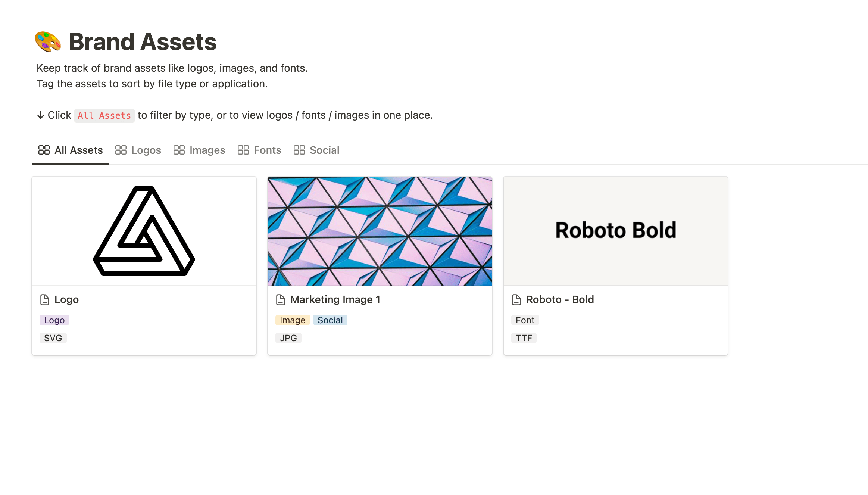Click the All Assets inline code link
This screenshot has width=868, height=495.
pyautogui.click(x=104, y=115)
